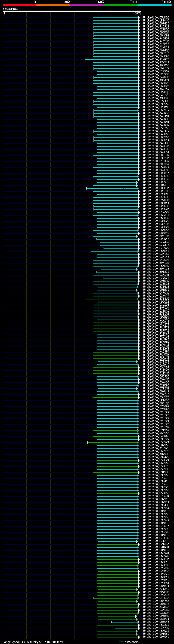The width and height of the screenshot is (174, 644).
Task: Click the purple ~60% identity legend segment
Action: (x=87, y=5)
